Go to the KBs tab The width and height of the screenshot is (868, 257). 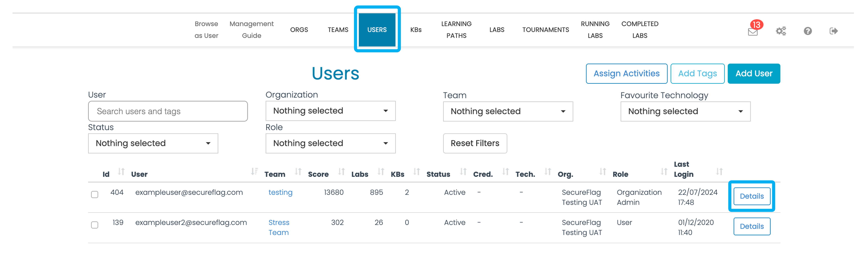416,30
